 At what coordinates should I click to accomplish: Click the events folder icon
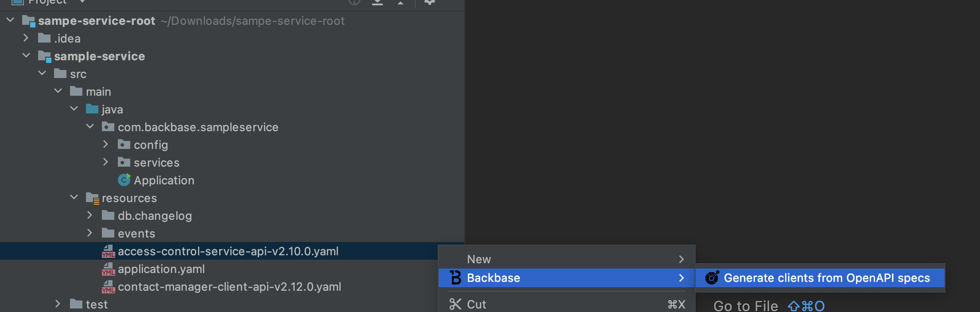[108, 233]
